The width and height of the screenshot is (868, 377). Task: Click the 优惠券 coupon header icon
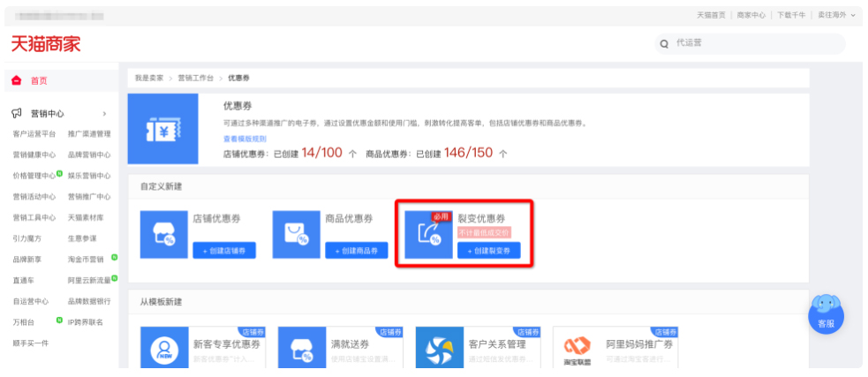tap(162, 129)
